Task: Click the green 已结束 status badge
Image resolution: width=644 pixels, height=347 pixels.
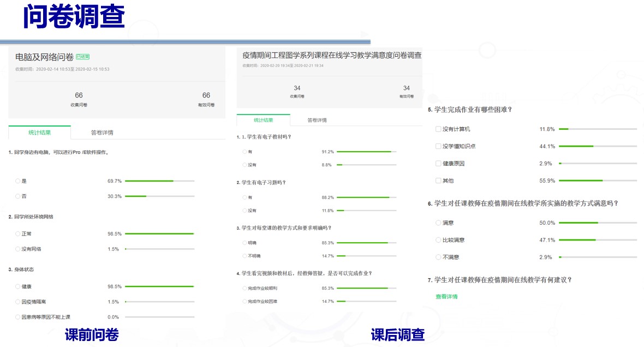Action: (x=83, y=57)
